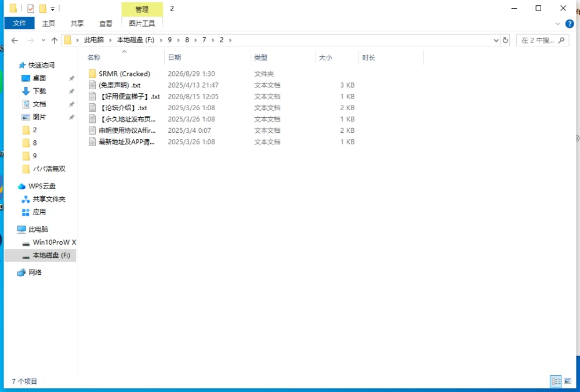Open the Win10ProW X drive
The width and height of the screenshot is (580, 392).
point(55,242)
